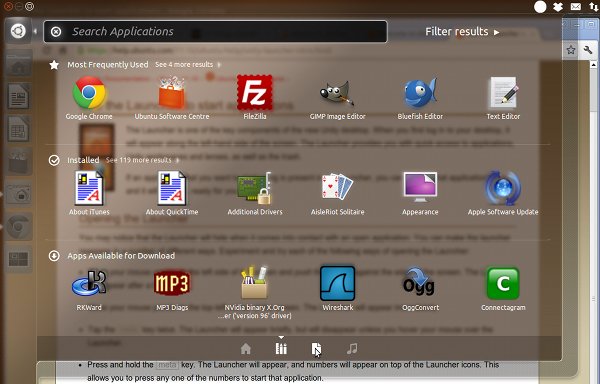This screenshot has width=600, height=384.
Task: Open network indicator in top panel
Action: tap(594, 7)
